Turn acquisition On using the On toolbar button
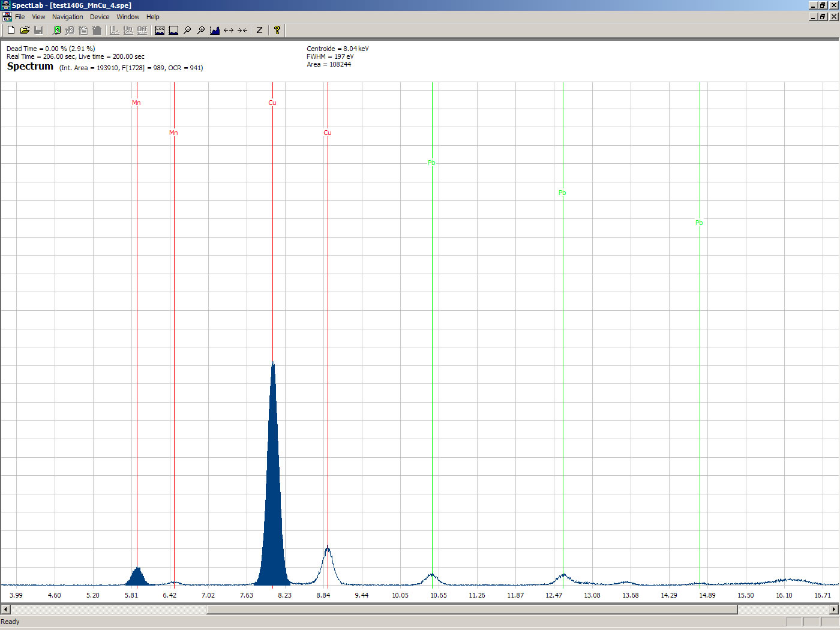 pos(128,30)
